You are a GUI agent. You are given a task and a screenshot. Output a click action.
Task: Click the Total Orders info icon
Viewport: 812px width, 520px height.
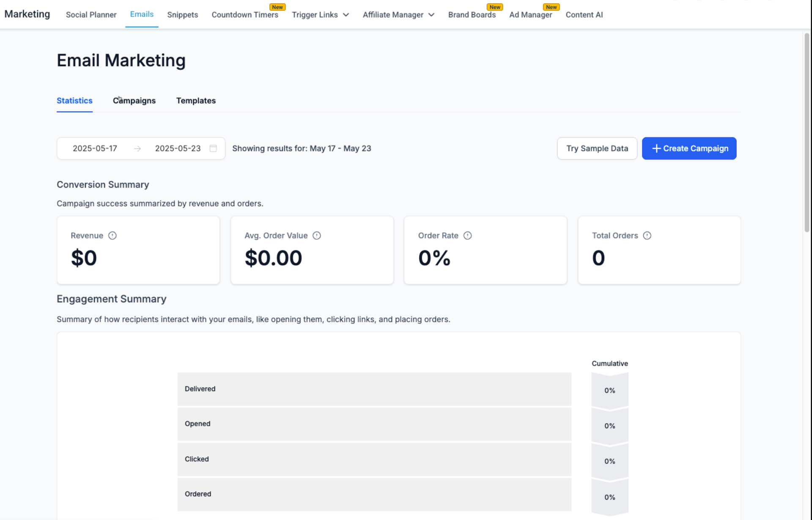[x=647, y=235]
